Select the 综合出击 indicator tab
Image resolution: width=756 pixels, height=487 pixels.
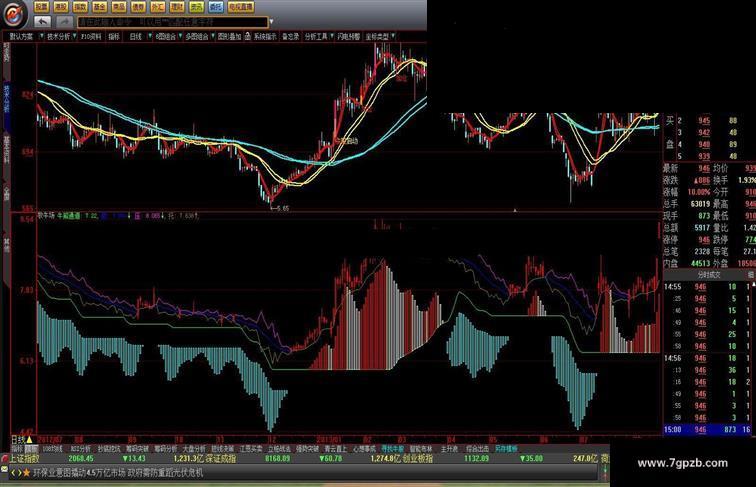[x=478, y=449]
